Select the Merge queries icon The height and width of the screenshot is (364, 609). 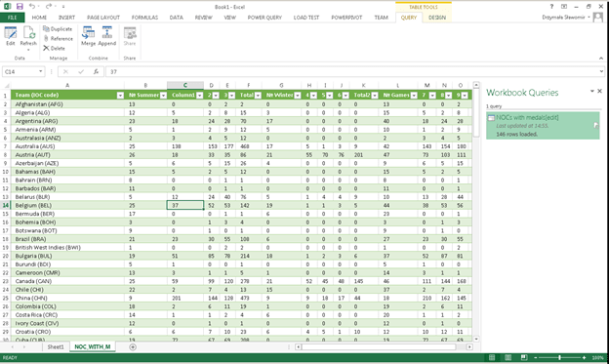click(x=88, y=36)
